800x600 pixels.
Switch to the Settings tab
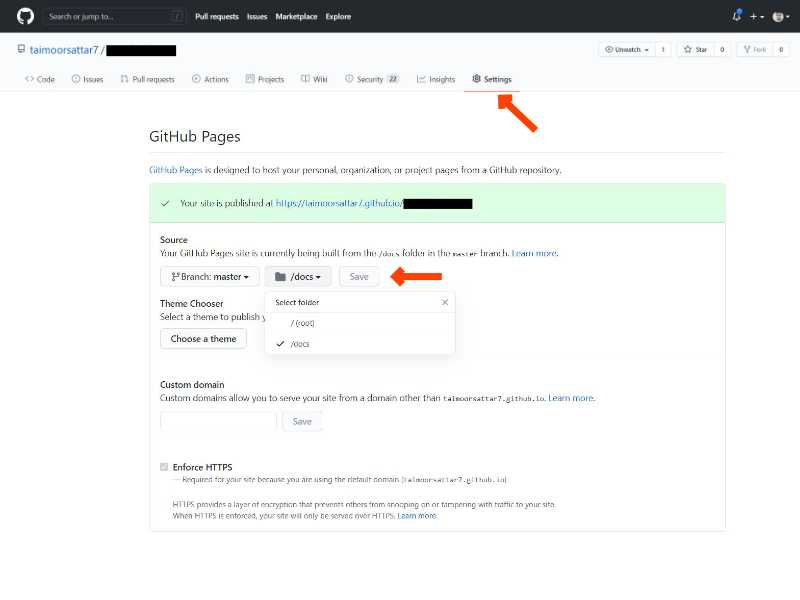tap(491, 79)
